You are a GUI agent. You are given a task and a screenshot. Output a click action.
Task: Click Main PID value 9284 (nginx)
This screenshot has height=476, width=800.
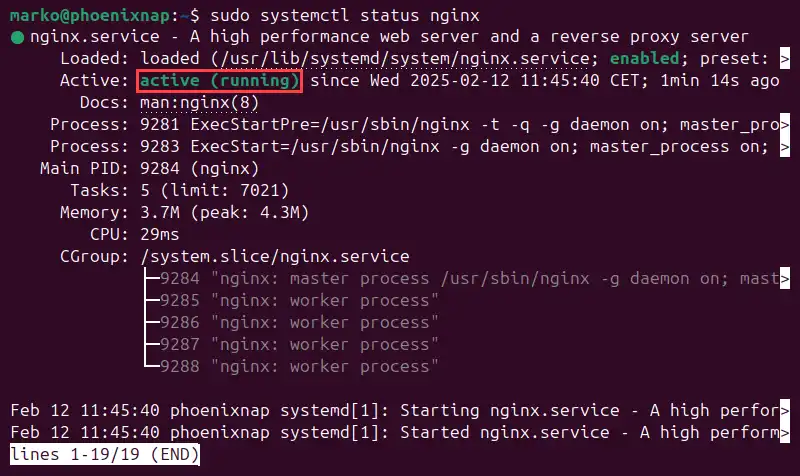coord(199,168)
